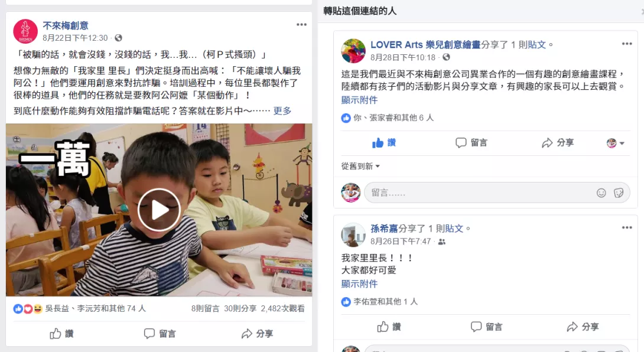
Task: Open sticker picker in comment box
Action: click(618, 193)
